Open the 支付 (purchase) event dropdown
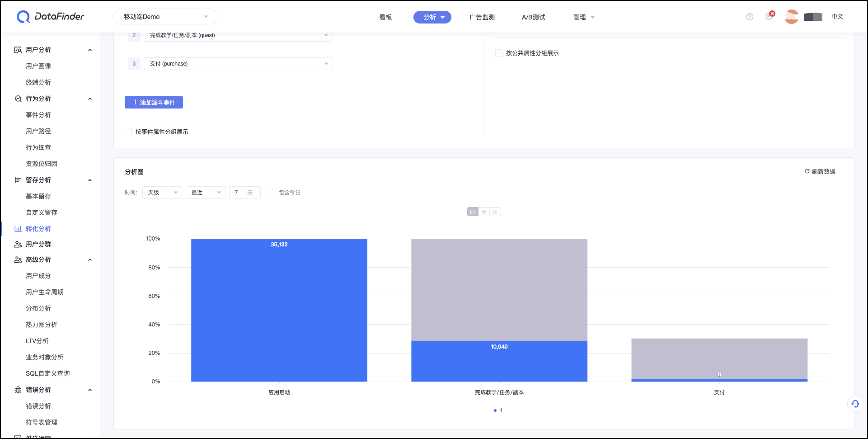868x439 pixels. pyautogui.click(x=238, y=64)
